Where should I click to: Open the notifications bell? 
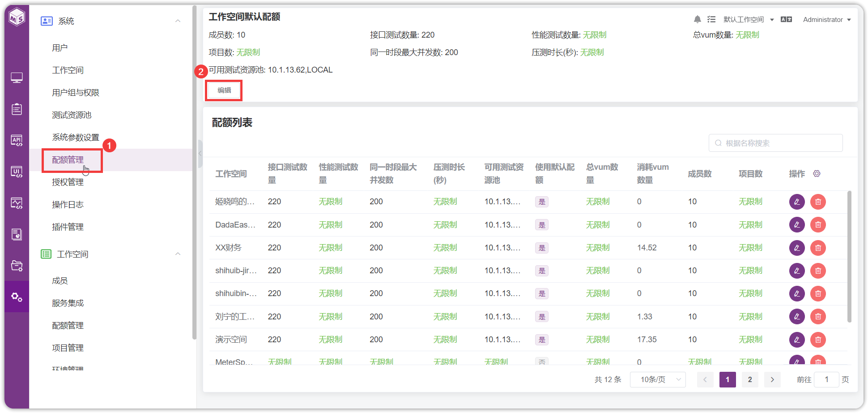point(697,20)
